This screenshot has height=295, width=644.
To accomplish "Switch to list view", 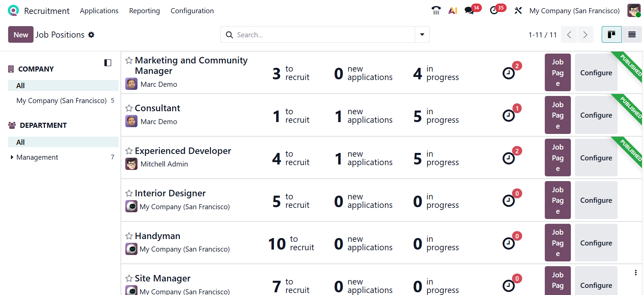I will click(x=631, y=35).
